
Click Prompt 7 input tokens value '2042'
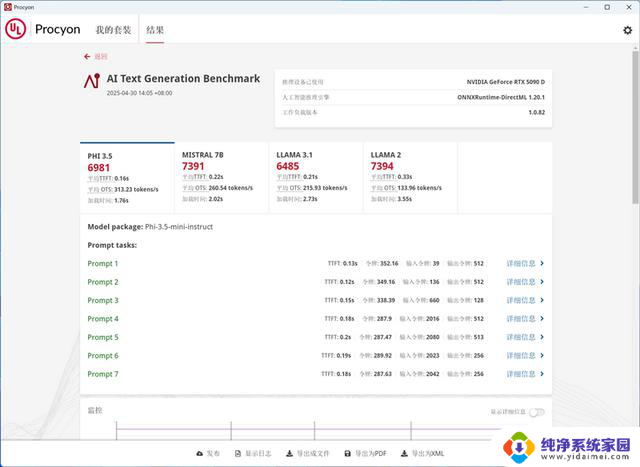pos(433,374)
